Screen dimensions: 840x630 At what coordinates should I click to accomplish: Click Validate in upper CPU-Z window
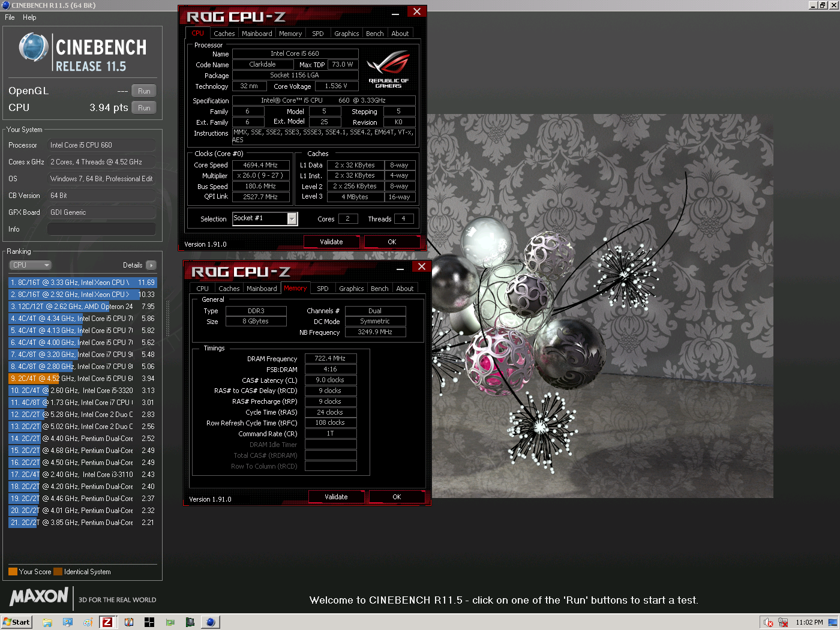(x=331, y=242)
